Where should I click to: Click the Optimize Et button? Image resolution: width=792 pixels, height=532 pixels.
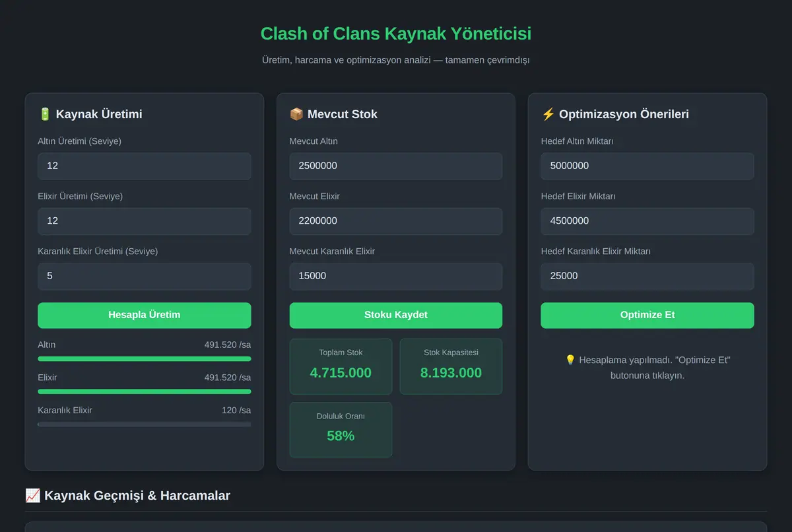(x=647, y=315)
